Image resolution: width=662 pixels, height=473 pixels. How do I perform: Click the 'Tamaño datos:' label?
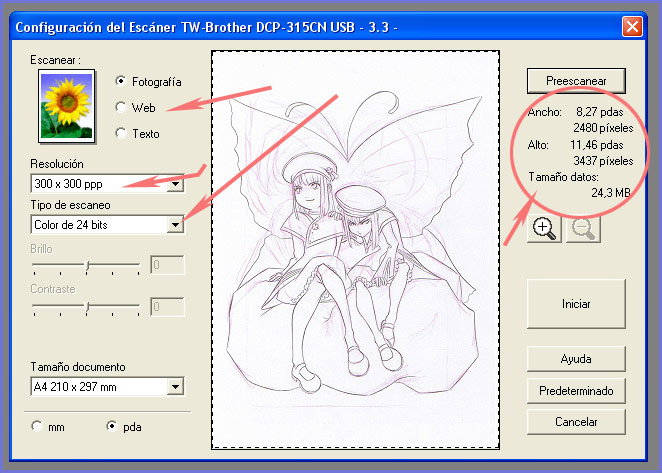click(x=564, y=177)
